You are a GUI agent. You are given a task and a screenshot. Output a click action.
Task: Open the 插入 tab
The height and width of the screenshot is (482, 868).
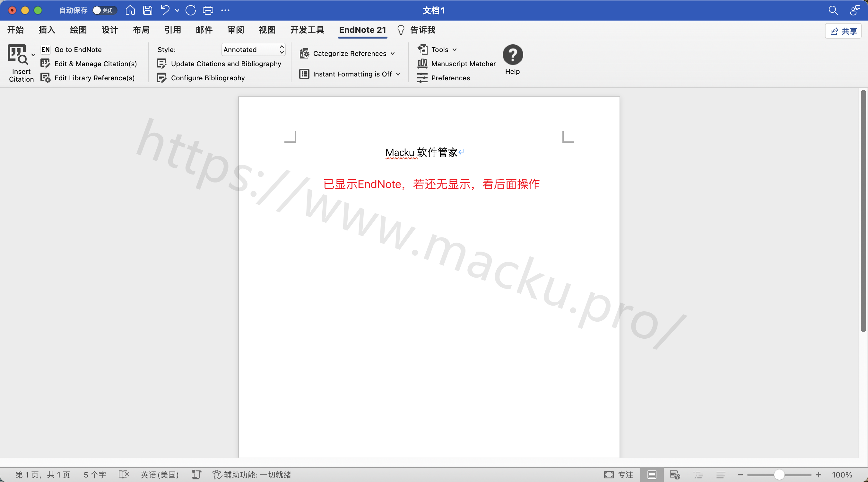47,30
